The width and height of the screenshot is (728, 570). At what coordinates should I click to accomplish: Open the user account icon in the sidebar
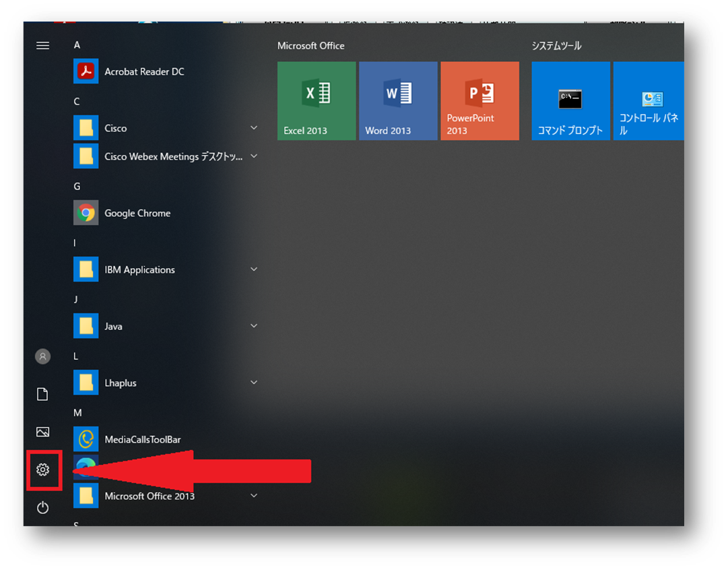[x=42, y=356]
